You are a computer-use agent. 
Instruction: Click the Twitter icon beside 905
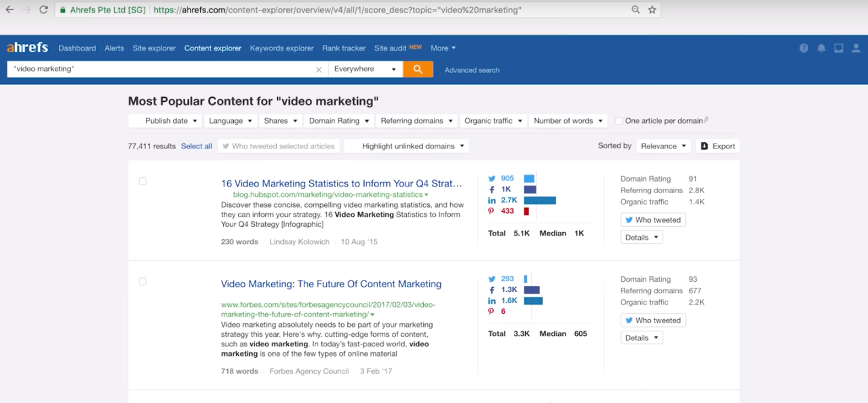click(x=492, y=179)
